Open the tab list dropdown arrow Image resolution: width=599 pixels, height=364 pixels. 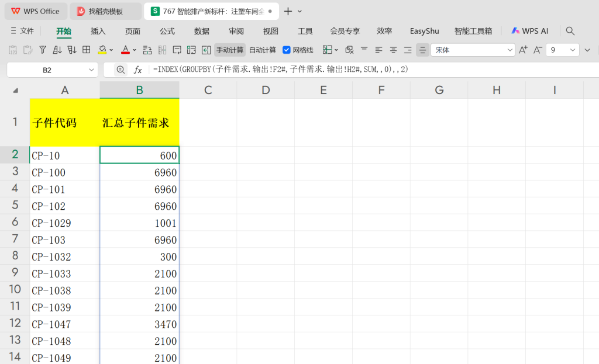click(x=300, y=12)
